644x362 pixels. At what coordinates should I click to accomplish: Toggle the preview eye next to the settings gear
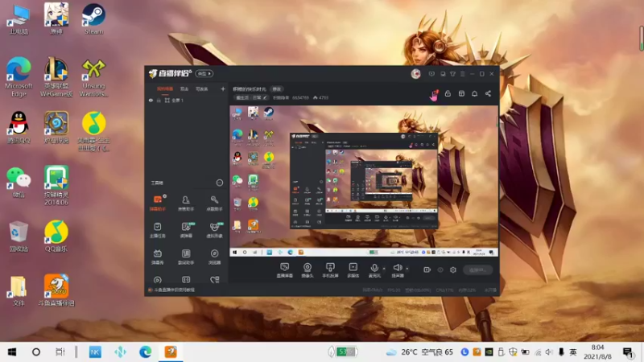point(440,269)
